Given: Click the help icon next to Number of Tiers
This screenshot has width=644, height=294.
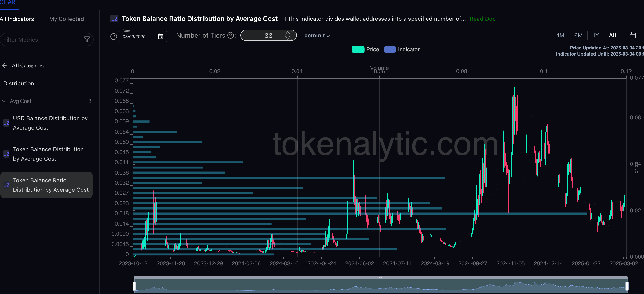Looking at the screenshot, I should pos(231,36).
